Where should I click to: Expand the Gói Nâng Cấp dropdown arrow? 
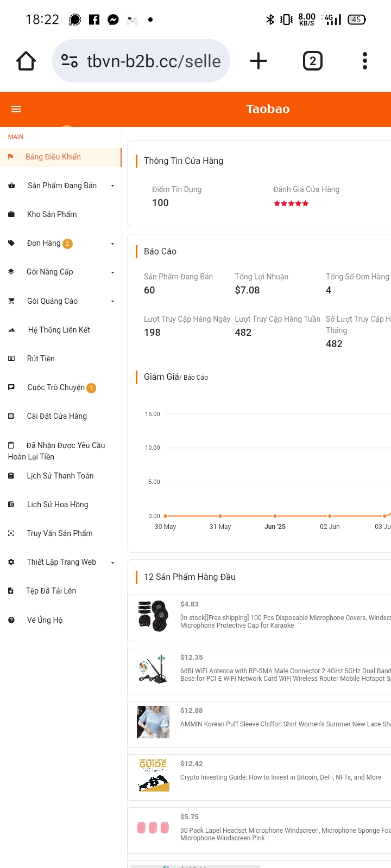(112, 272)
